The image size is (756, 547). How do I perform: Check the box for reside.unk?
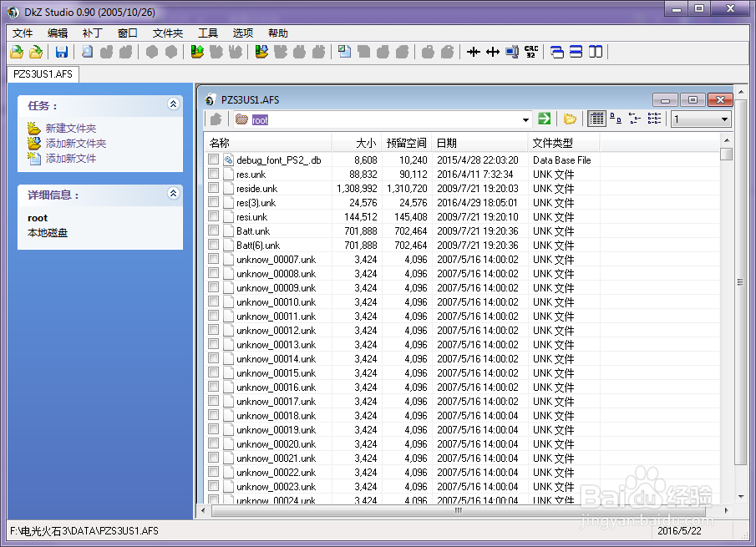tap(214, 188)
